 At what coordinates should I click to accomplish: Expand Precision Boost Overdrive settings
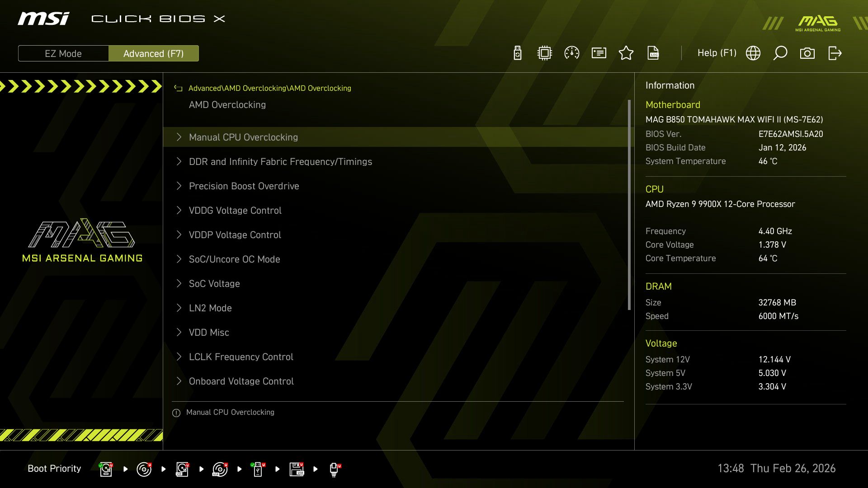tap(244, 186)
